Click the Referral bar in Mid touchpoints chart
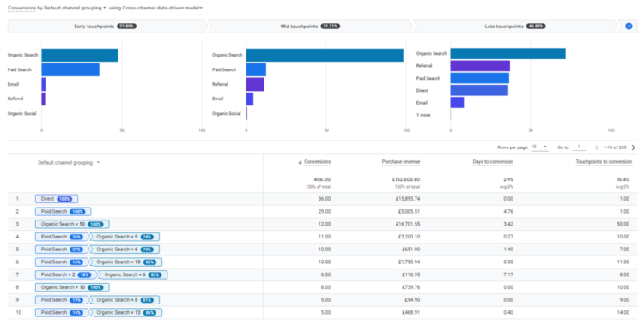Screen dimensions: 644x325 point(255,85)
